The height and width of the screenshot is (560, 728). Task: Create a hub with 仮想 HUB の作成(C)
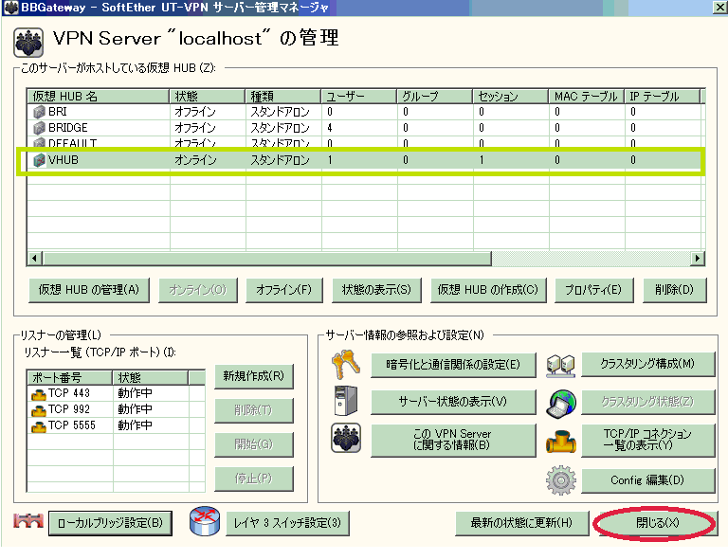(488, 291)
